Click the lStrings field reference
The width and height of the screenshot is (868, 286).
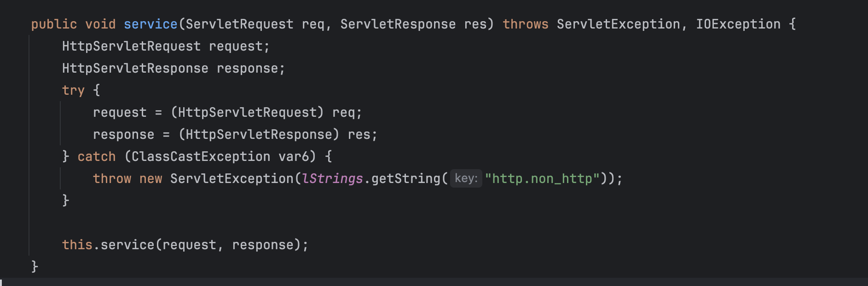(332, 178)
